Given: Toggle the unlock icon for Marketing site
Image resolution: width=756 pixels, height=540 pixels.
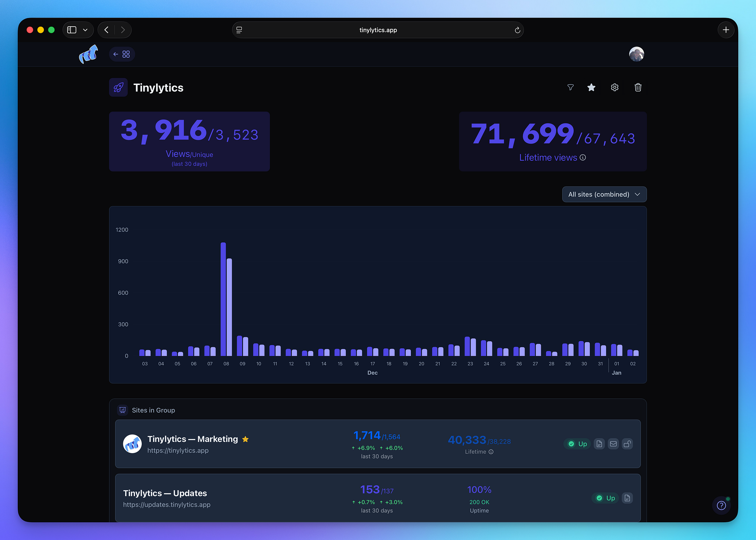Looking at the screenshot, I should coord(627,444).
